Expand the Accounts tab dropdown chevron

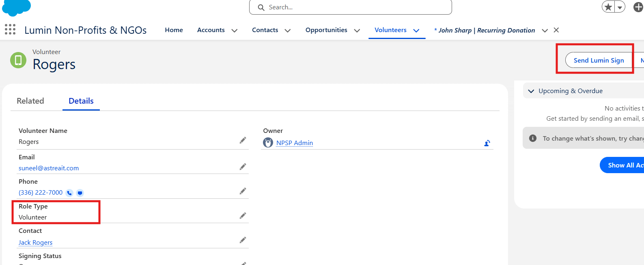(x=235, y=30)
